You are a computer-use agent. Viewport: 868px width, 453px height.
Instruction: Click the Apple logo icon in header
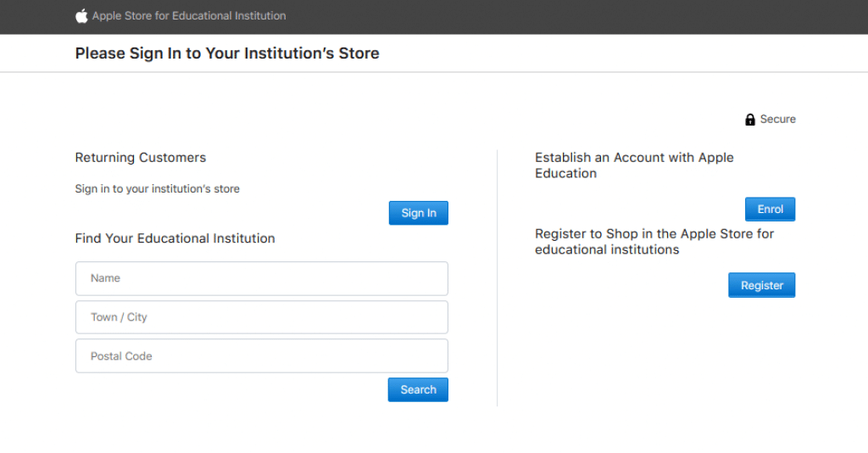click(x=81, y=16)
